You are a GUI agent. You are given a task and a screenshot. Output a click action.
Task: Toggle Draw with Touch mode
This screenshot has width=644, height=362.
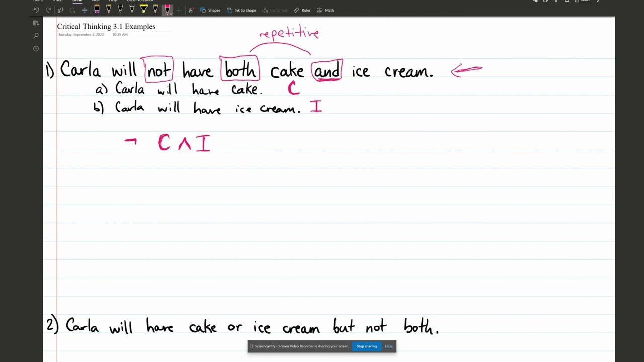coord(191,10)
